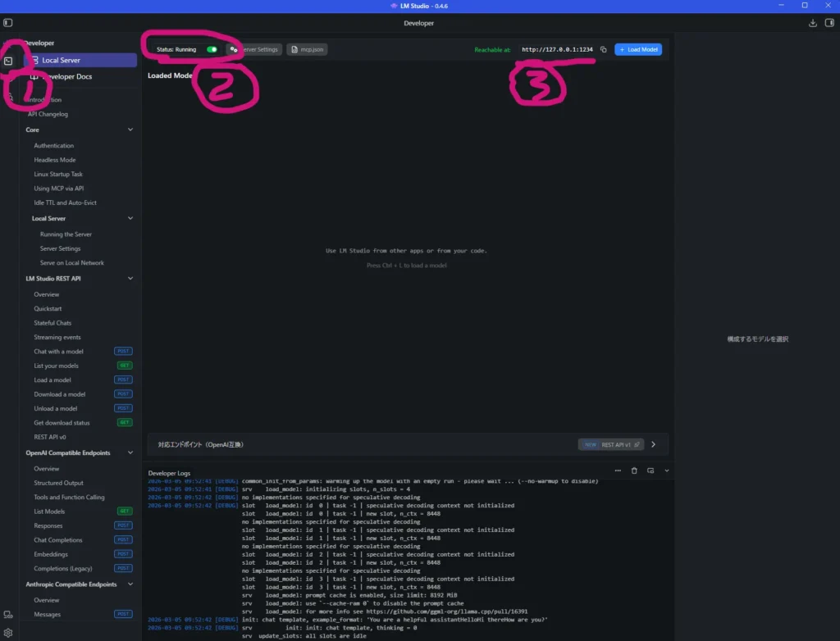Image resolution: width=840 pixels, height=641 pixels.
Task: Open app settings gear at bottom left
Action: click(8, 632)
